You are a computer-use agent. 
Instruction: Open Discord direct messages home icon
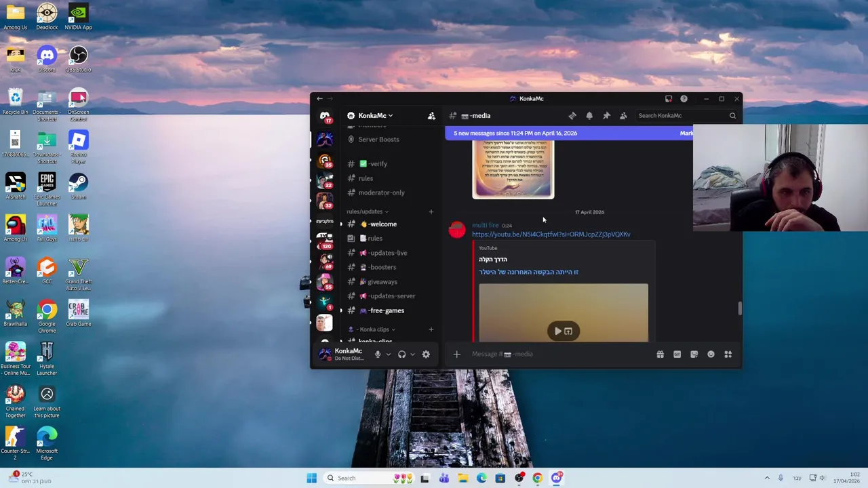point(325,116)
